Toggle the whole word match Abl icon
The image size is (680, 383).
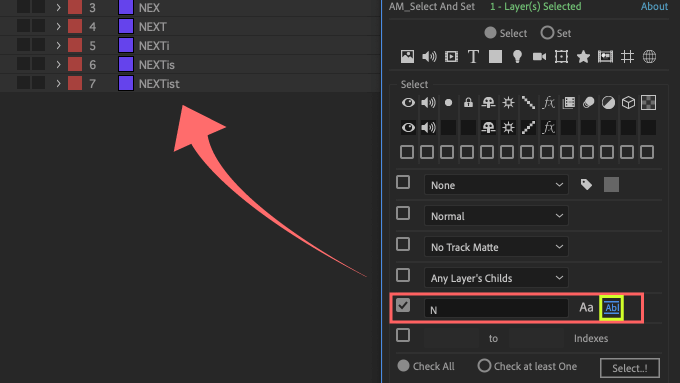611,308
